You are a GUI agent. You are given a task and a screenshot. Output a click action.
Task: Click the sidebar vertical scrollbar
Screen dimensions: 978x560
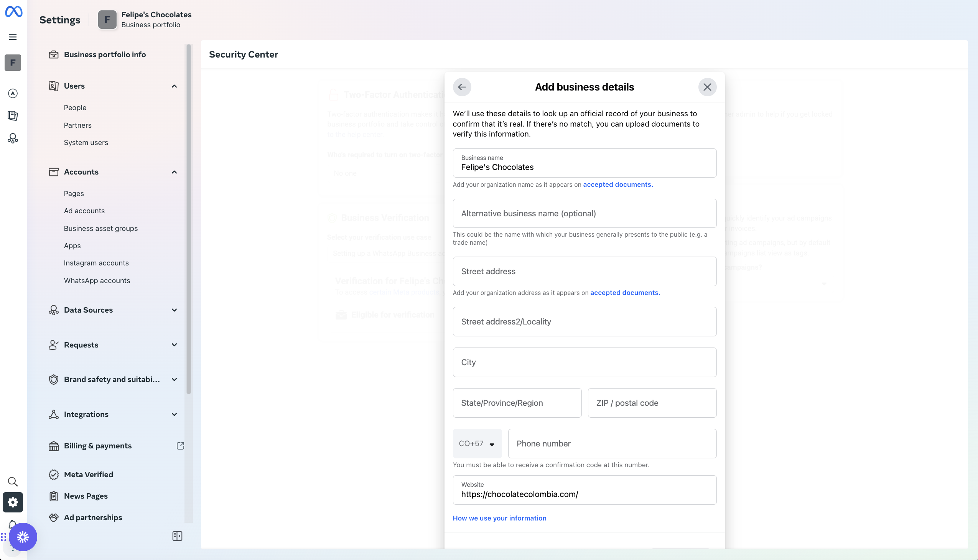pos(188,219)
